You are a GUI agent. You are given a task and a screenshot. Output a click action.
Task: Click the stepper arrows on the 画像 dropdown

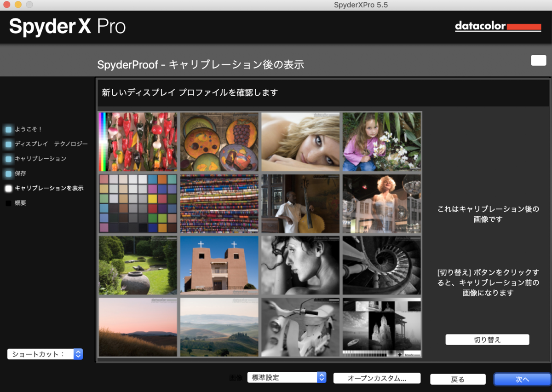[321, 377]
